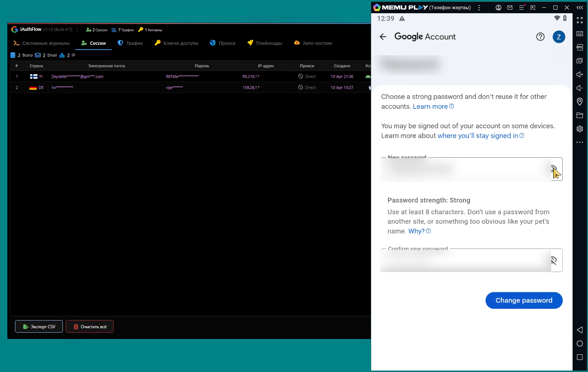588x372 pixels.
Task: Click the 95.216.*.* IP cell
Action: click(x=251, y=76)
